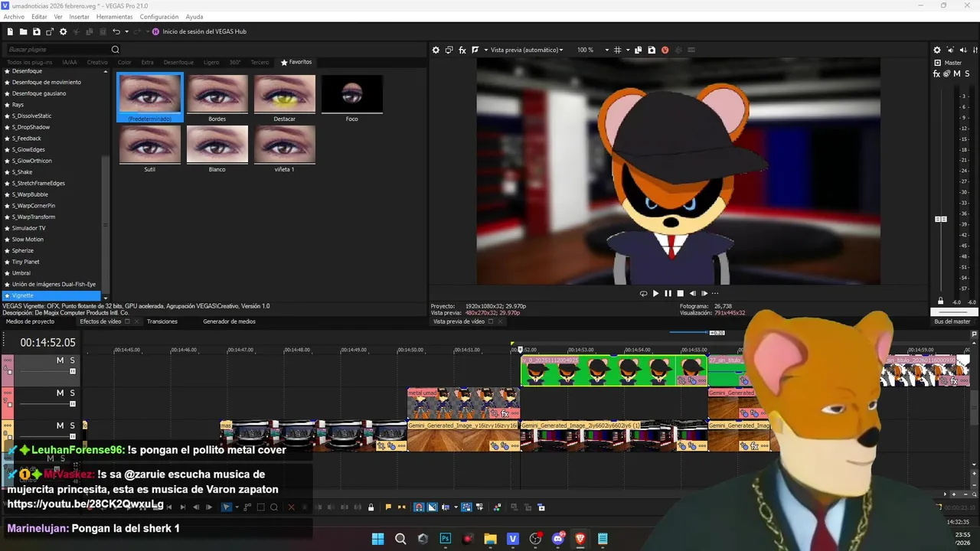Select Simulador TV effect
This screenshot has width=980, height=551.
pyautogui.click(x=28, y=228)
